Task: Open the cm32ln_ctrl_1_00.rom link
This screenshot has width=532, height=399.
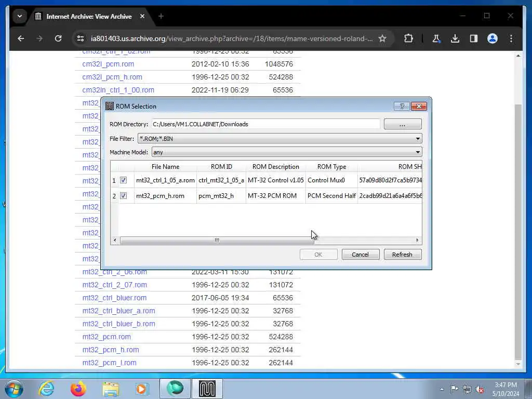Action: (118, 90)
